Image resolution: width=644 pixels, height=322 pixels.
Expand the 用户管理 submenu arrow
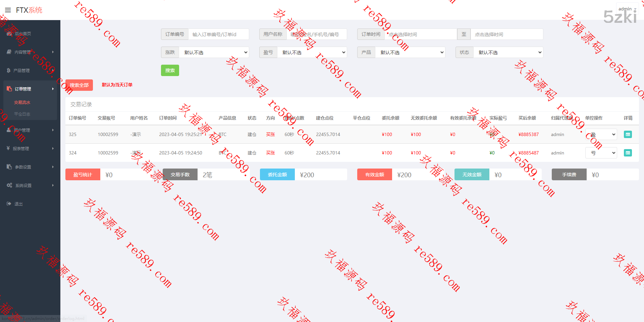53,130
